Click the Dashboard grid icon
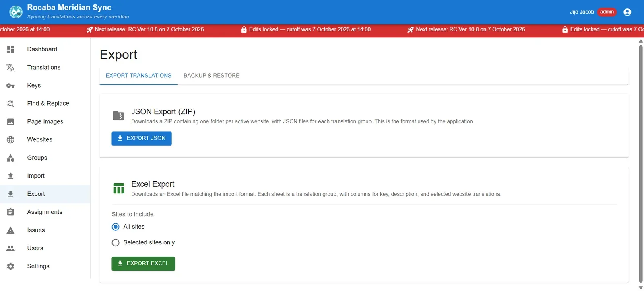Image resolution: width=644 pixels, height=291 pixels. [x=11, y=49]
